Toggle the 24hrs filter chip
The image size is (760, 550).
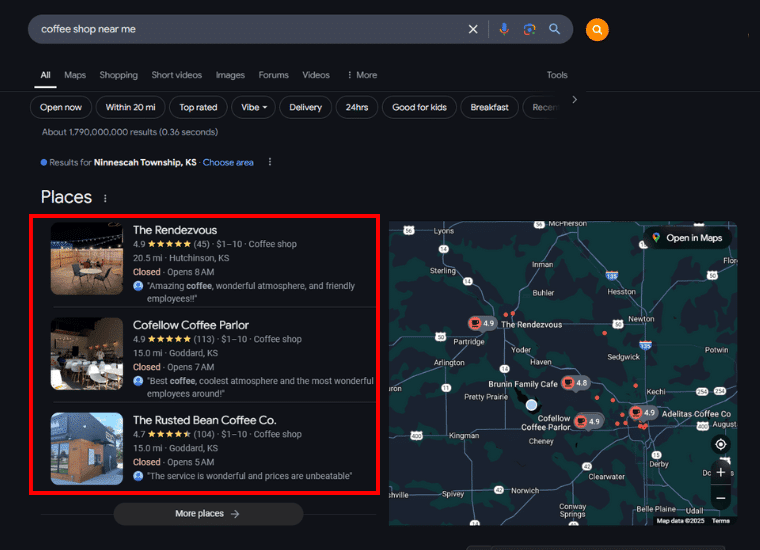coord(357,107)
